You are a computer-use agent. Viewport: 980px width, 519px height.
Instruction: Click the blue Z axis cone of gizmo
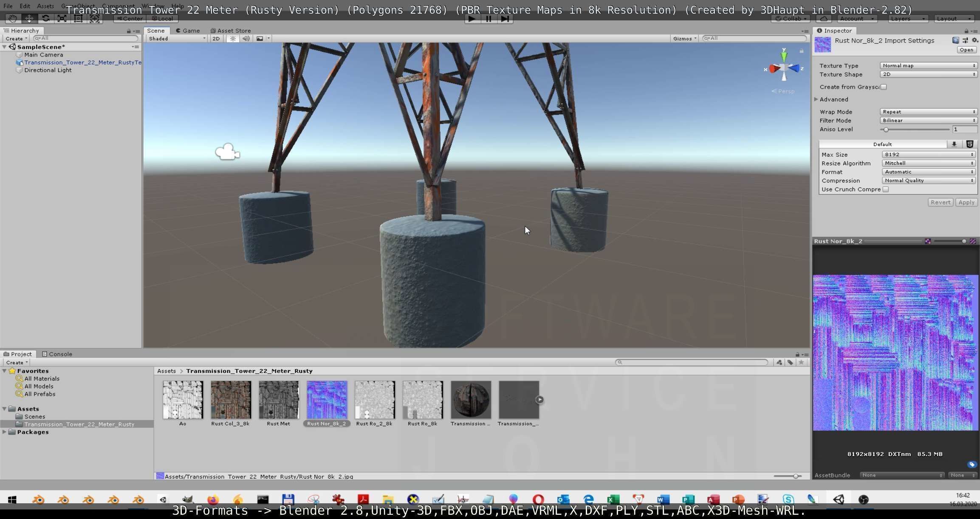794,68
